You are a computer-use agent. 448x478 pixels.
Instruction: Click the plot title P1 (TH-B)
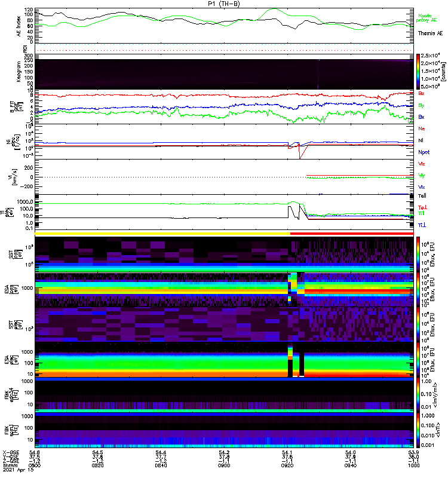tap(223, 4)
